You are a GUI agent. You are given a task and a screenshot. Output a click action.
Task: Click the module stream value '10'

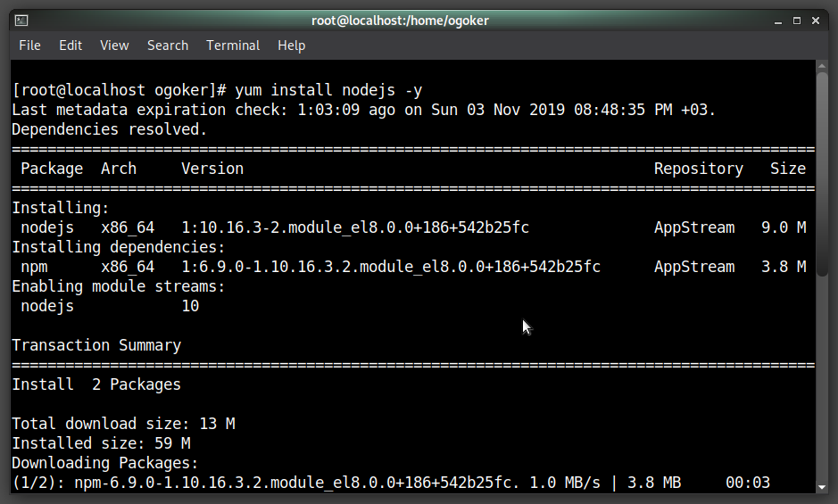190,306
